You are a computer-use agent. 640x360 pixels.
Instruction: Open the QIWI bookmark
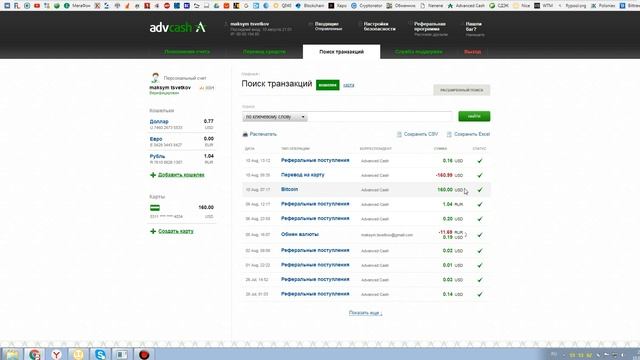tap(283, 6)
